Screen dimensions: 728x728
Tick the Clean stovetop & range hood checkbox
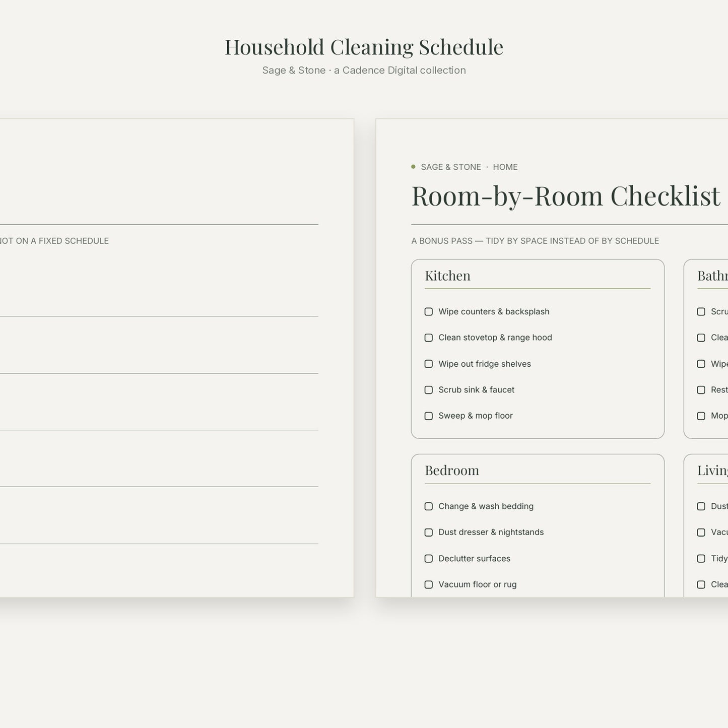429,338
